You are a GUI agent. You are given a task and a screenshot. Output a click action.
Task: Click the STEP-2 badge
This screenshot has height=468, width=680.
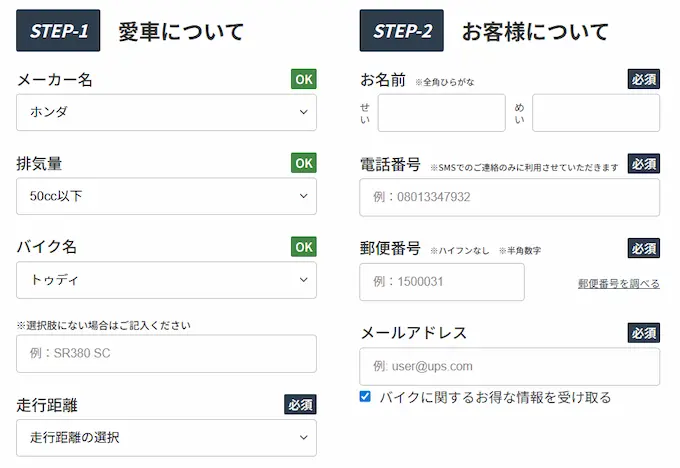pyautogui.click(x=402, y=31)
